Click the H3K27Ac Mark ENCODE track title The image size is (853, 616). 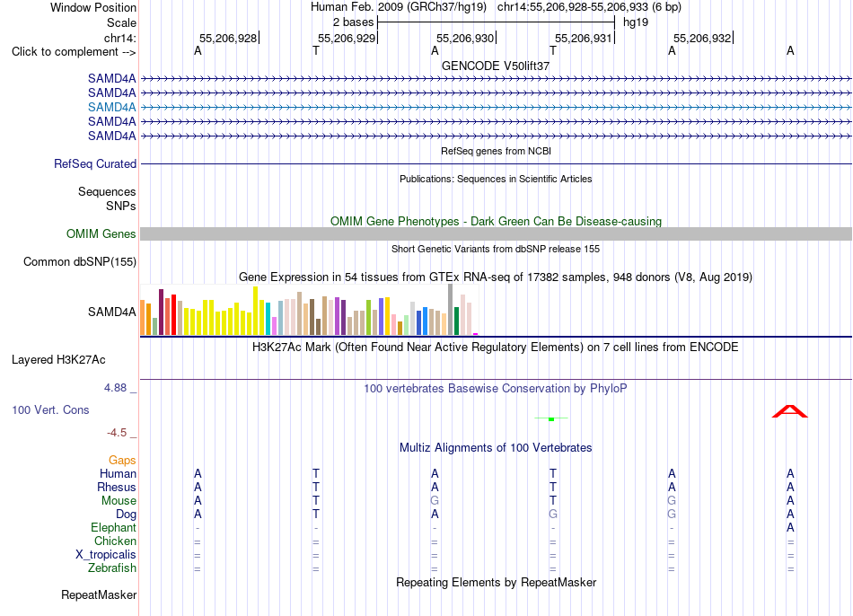(496, 348)
